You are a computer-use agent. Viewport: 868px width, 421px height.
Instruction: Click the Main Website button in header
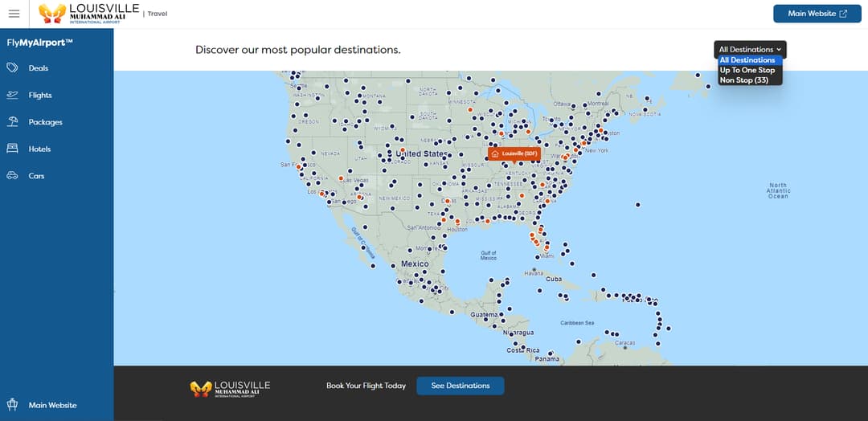pos(817,14)
